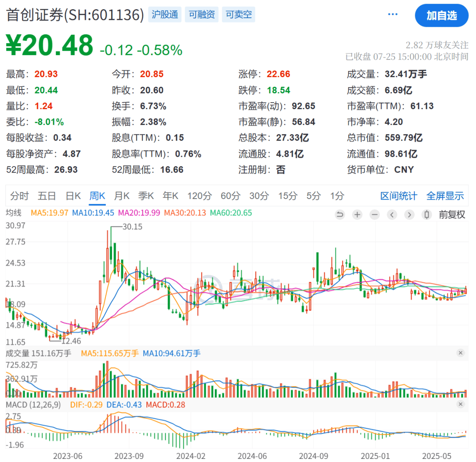The width and height of the screenshot is (476, 462).
Task: Select the 可卖空 tag
Action: [238, 15]
